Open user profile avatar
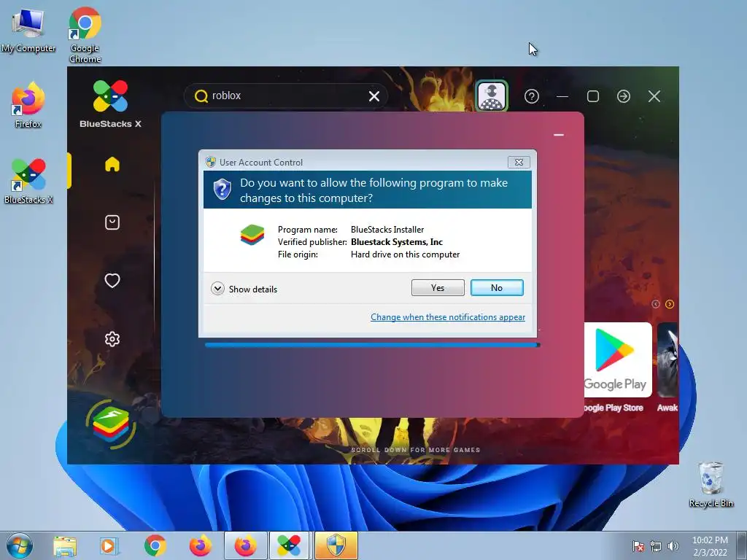 492,96
